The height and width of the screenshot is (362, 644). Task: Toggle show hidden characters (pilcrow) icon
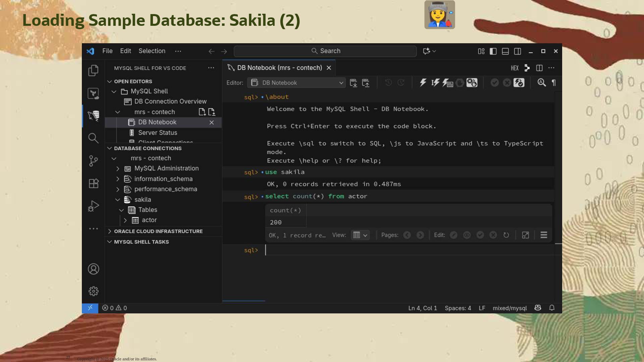pyautogui.click(x=554, y=83)
